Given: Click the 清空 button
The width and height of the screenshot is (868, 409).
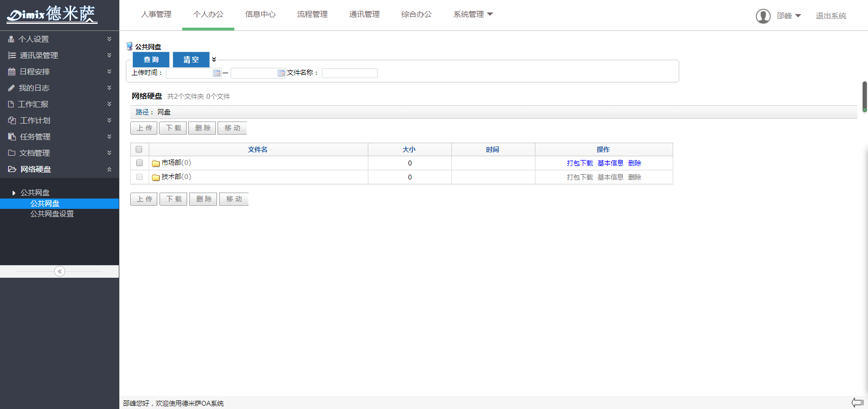Looking at the screenshot, I should [x=191, y=60].
